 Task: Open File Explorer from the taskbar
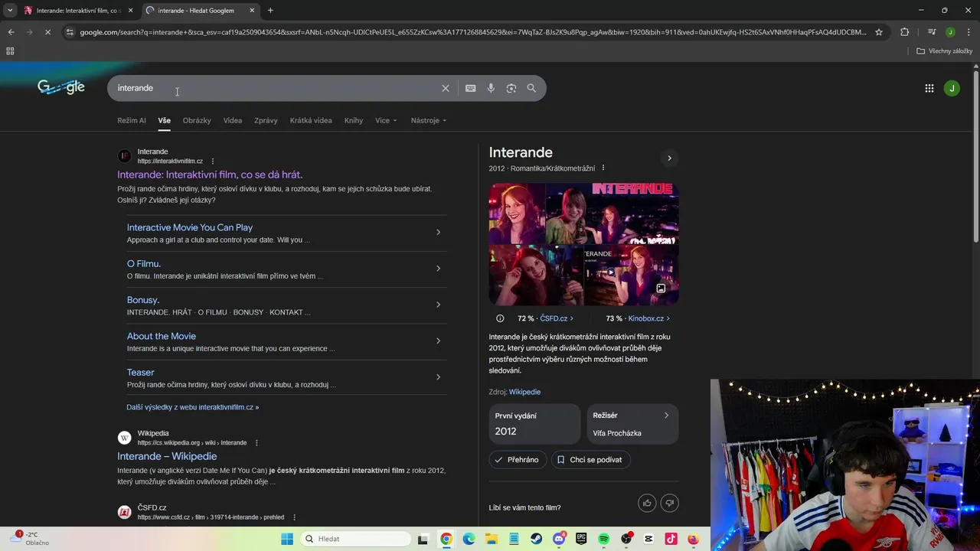click(492, 539)
